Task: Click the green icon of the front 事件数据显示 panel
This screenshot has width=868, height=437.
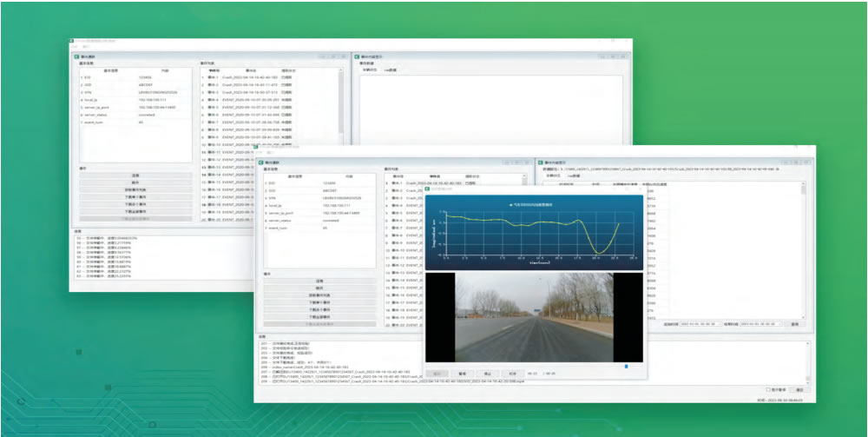Action: pos(539,162)
